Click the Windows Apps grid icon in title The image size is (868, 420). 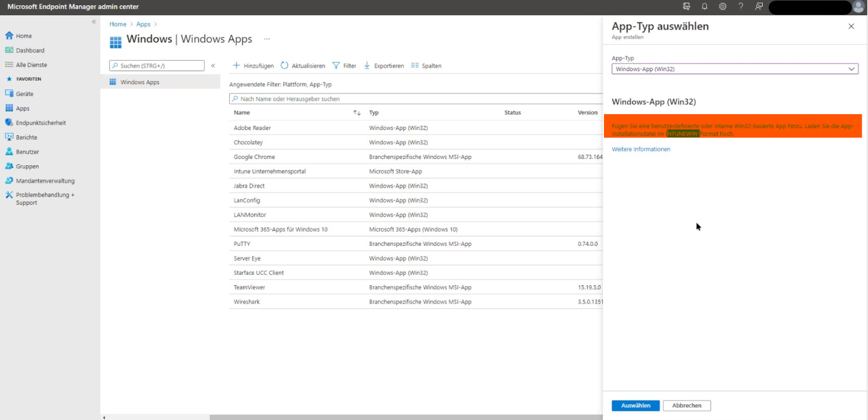coord(116,42)
